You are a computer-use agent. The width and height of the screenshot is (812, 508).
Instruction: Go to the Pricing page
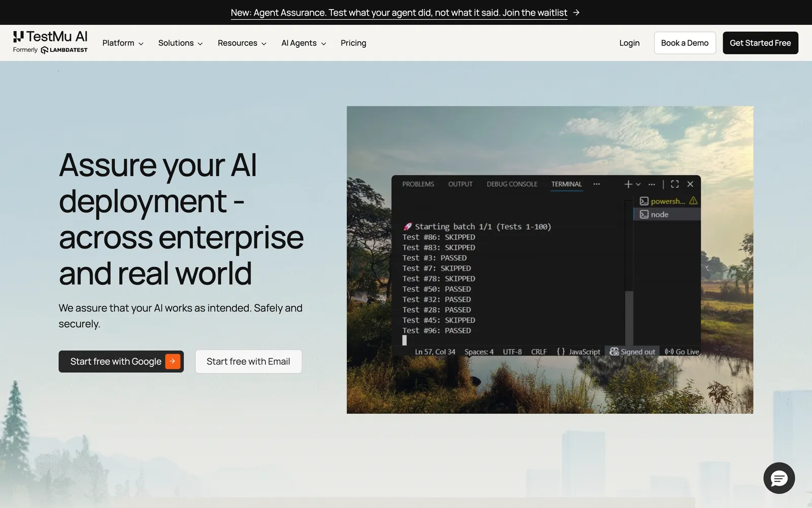(x=353, y=43)
